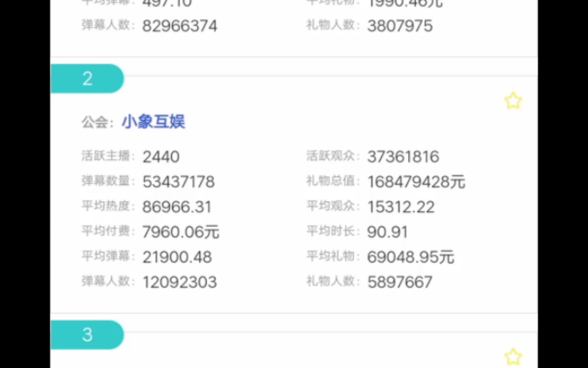Select the rank 3 badge
Screen dimensions: 588x368
87,335
